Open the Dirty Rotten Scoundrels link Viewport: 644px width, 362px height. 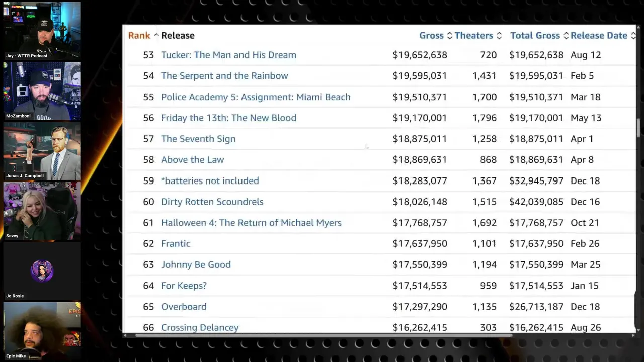pyautogui.click(x=212, y=202)
